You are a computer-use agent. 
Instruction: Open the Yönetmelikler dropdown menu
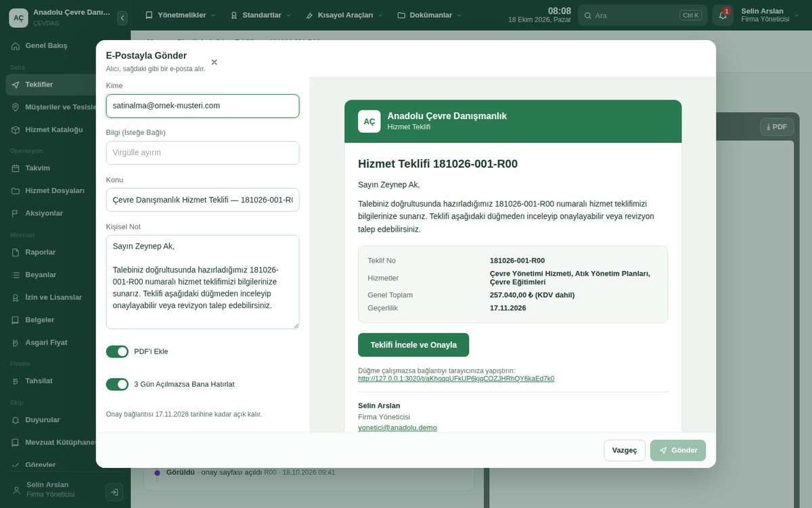180,15
